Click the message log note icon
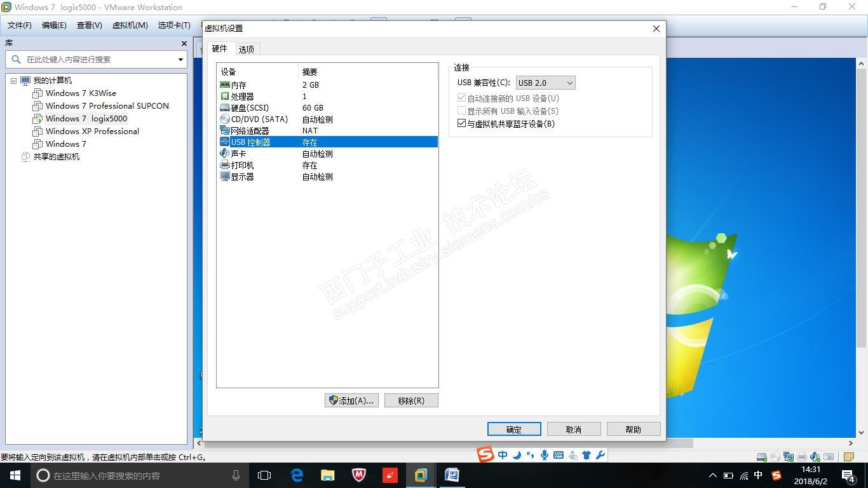Image resolution: width=868 pixels, height=488 pixels. tap(848, 457)
